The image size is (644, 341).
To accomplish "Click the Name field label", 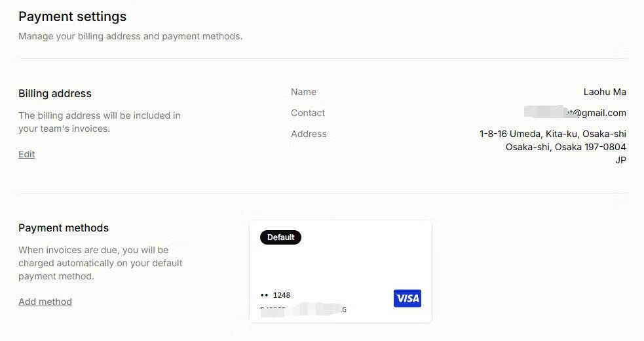I will click(303, 92).
